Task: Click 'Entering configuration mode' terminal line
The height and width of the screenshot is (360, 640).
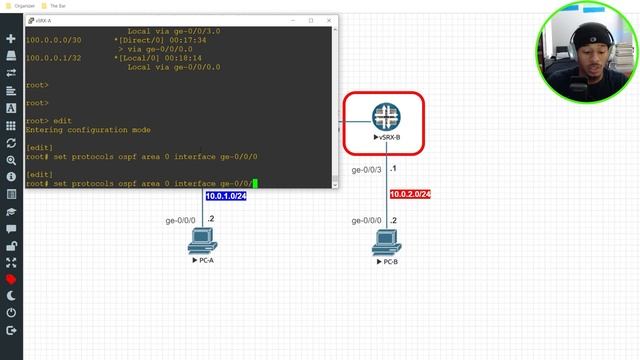Action: click(x=88, y=130)
